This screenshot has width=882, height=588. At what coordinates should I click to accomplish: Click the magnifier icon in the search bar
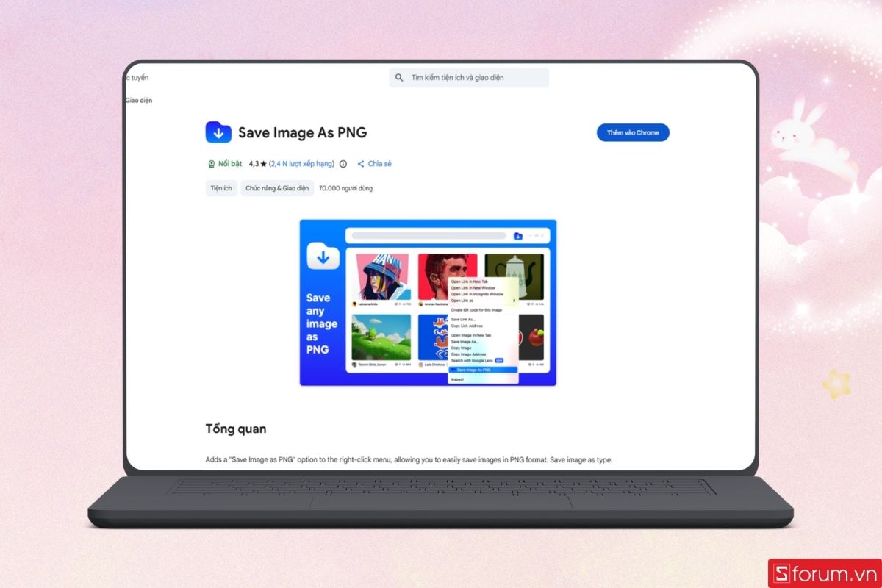pos(399,77)
